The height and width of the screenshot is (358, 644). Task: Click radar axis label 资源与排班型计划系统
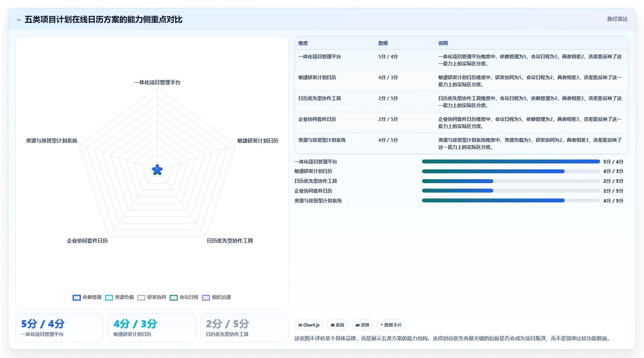click(x=52, y=141)
